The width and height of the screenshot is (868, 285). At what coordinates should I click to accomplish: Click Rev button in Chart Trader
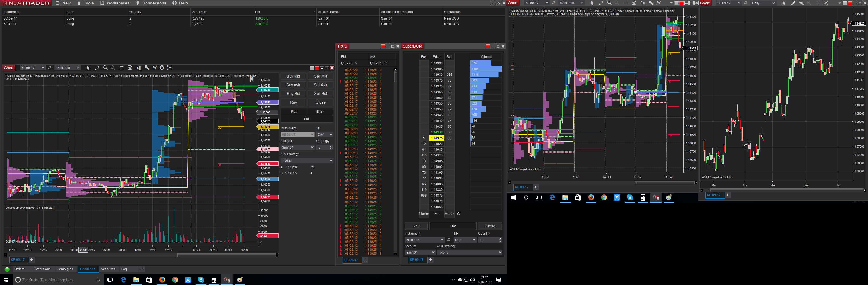click(x=293, y=103)
